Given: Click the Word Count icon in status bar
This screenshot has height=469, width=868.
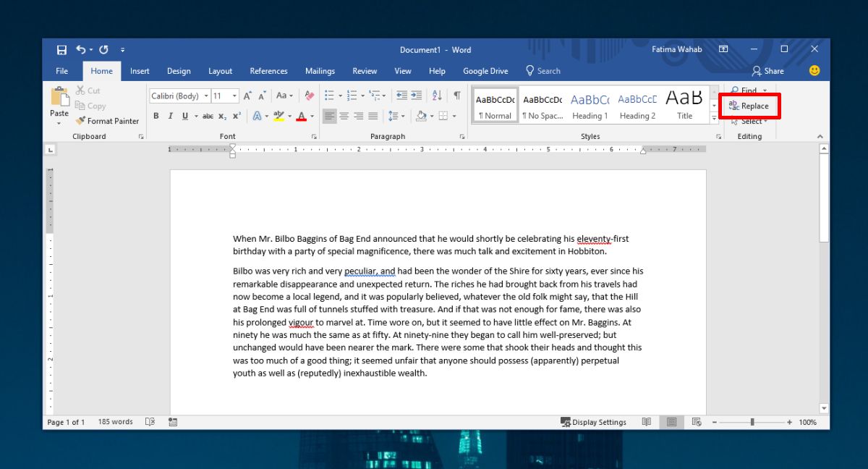Looking at the screenshot, I should [x=114, y=422].
